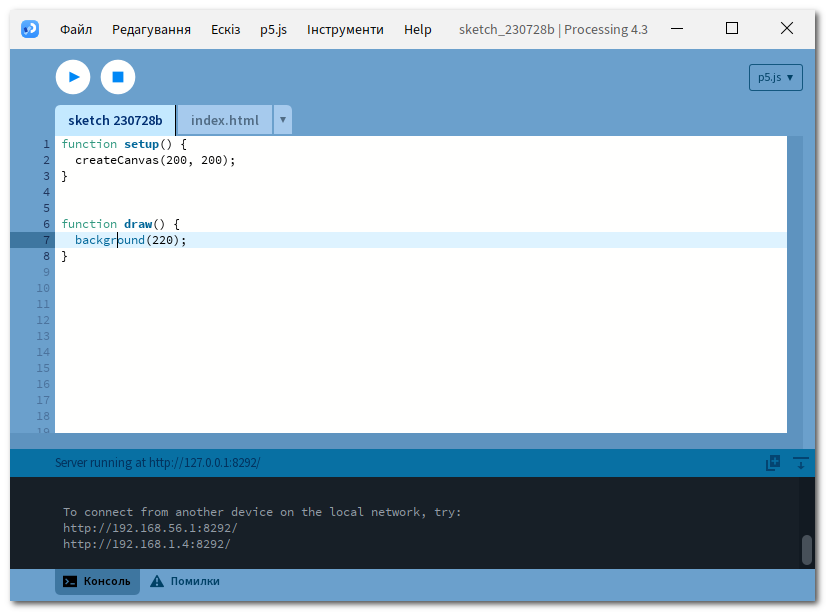Click the Processing logo in the title bar
The image size is (826, 612).
pos(29,28)
